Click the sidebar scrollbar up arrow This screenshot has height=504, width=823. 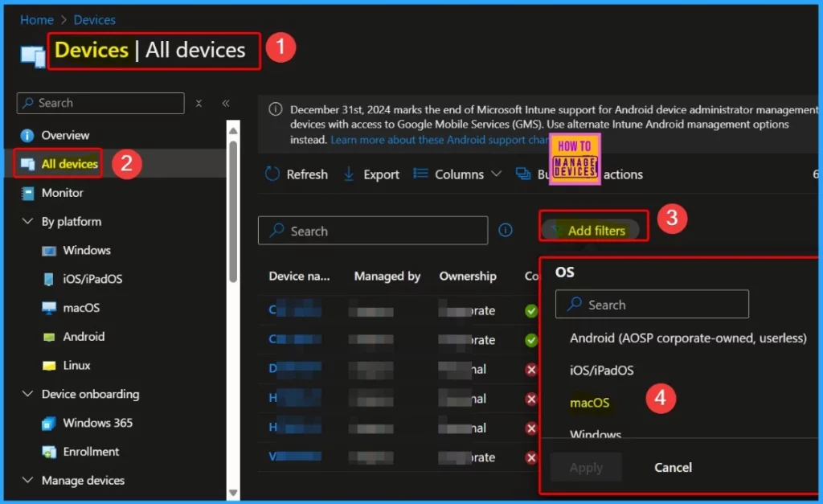point(234,130)
